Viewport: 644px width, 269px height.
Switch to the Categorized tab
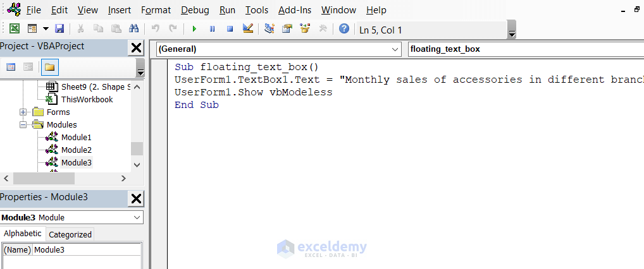[x=70, y=234]
